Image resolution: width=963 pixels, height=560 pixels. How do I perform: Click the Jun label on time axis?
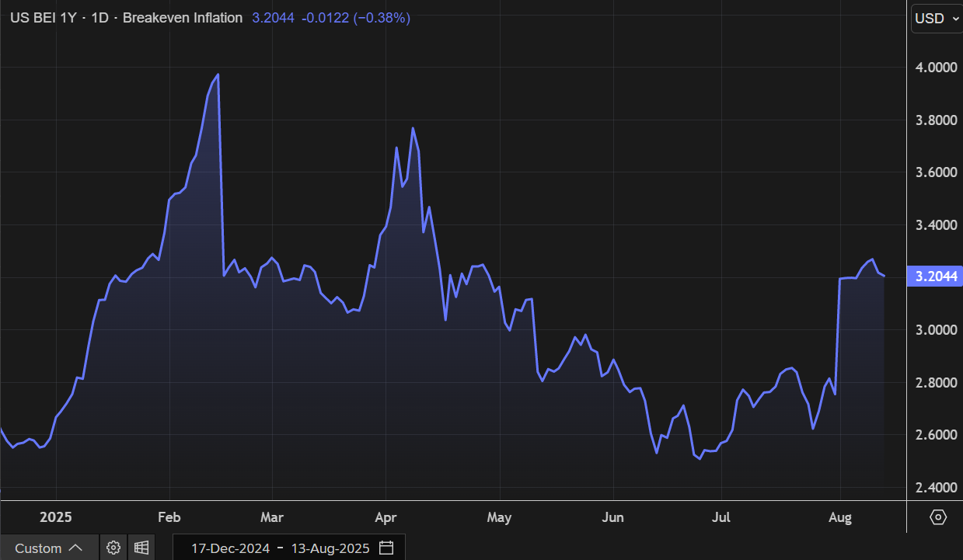point(613,517)
